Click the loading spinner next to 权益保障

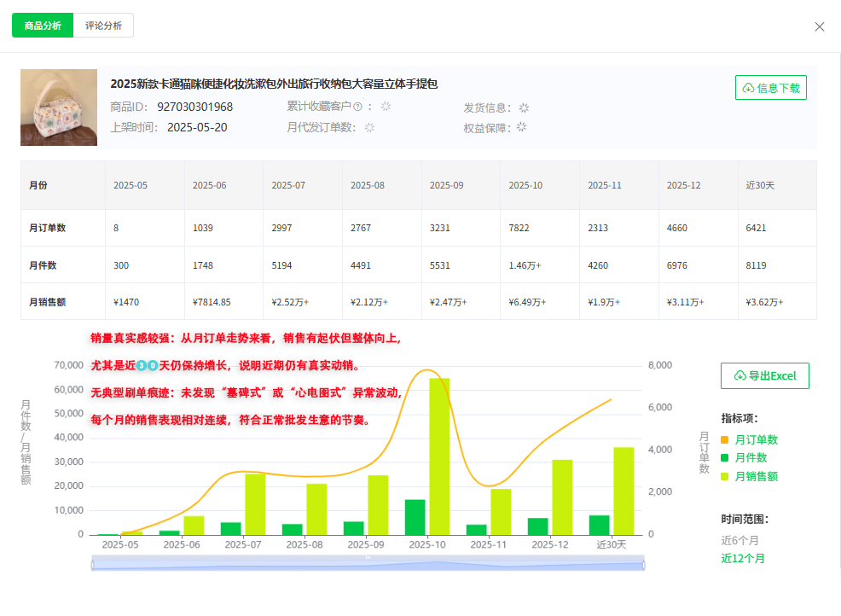(x=522, y=126)
